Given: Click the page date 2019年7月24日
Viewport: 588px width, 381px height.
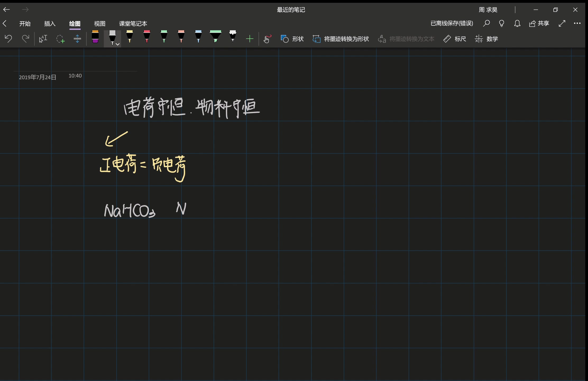Looking at the screenshot, I should point(38,77).
